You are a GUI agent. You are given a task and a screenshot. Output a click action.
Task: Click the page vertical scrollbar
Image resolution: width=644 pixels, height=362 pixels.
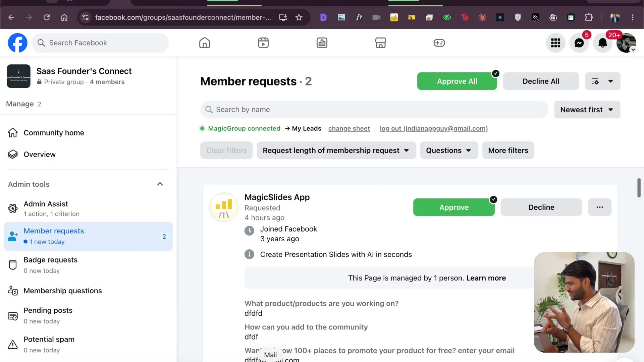click(x=639, y=188)
